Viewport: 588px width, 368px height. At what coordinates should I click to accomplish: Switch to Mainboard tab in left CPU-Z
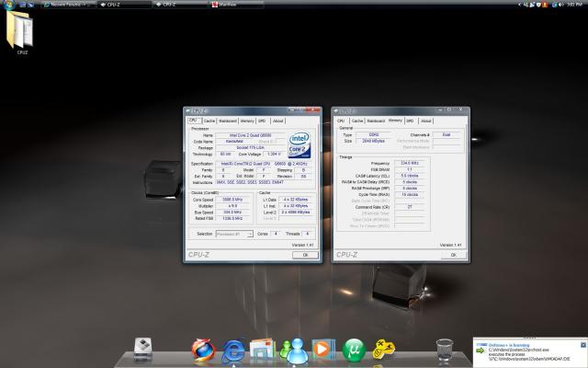pos(228,121)
